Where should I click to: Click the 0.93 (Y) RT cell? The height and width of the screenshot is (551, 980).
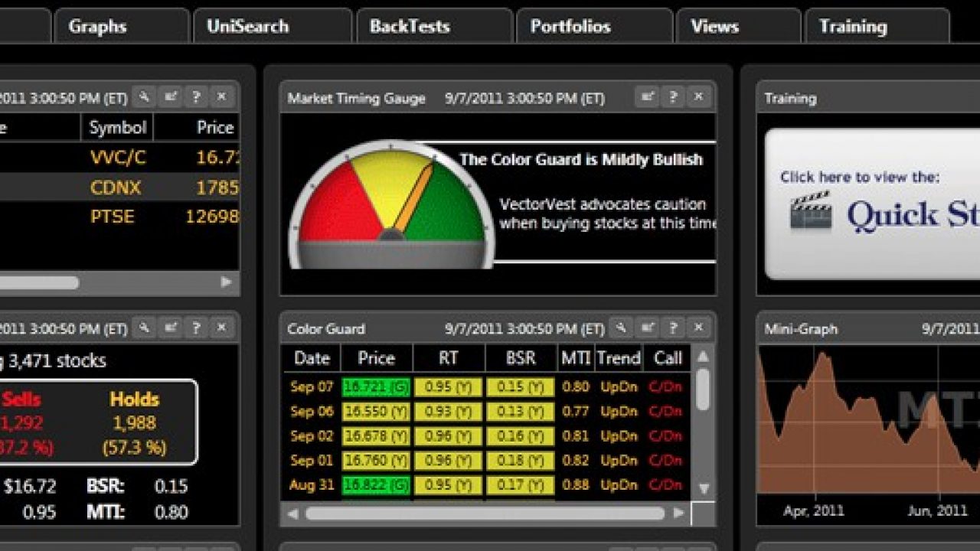448,412
